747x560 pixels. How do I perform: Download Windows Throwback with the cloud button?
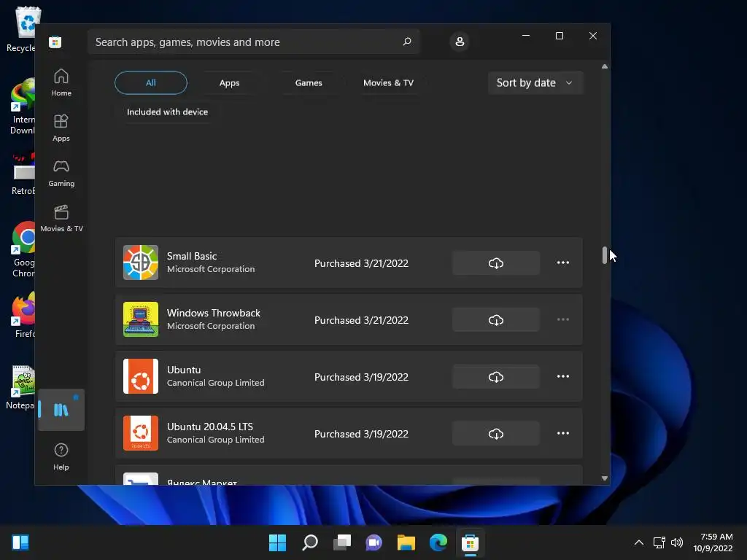tap(496, 319)
